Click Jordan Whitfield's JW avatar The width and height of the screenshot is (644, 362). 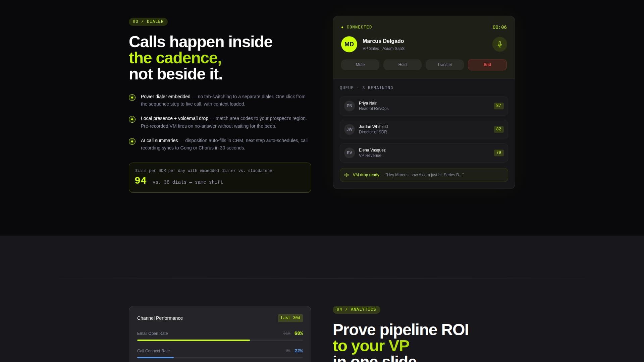(x=349, y=129)
